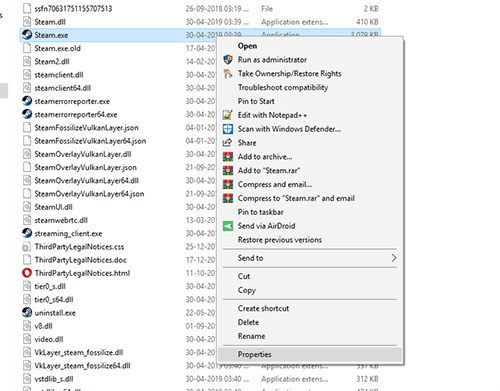Select VkLayer_steam_fossilize64.dll file name
500x391 pixels.
[82, 366]
